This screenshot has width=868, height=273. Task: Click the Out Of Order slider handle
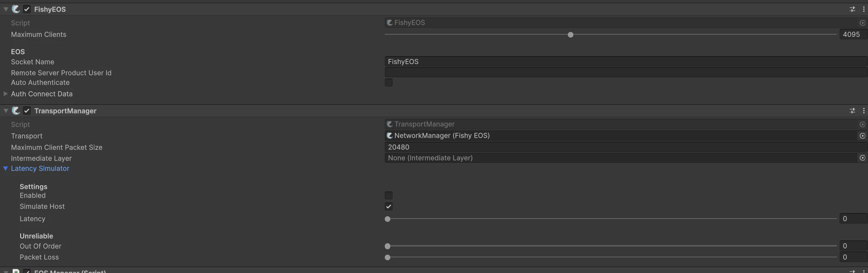[x=388, y=246]
